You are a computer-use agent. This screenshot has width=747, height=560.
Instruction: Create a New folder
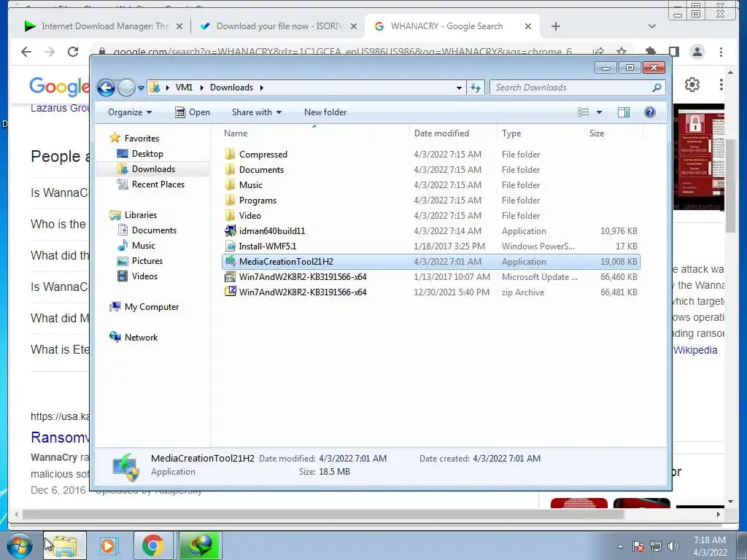click(x=325, y=112)
